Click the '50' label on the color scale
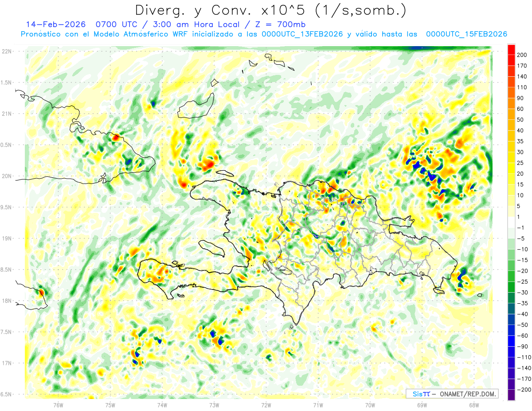This screenshot has height=411, width=532. 521,120
